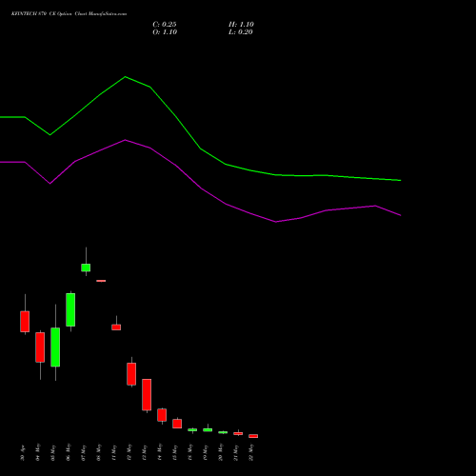Viewport: 476px width, 476px height.
Task: Select the green candlestick for 06 May
Action: pos(70,309)
